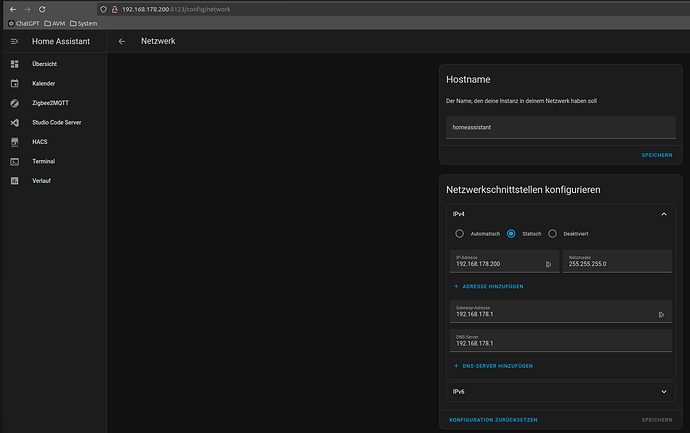Click the insecure connection padlock icon
Screen dimensions: 690x433
[x=115, y=9]
